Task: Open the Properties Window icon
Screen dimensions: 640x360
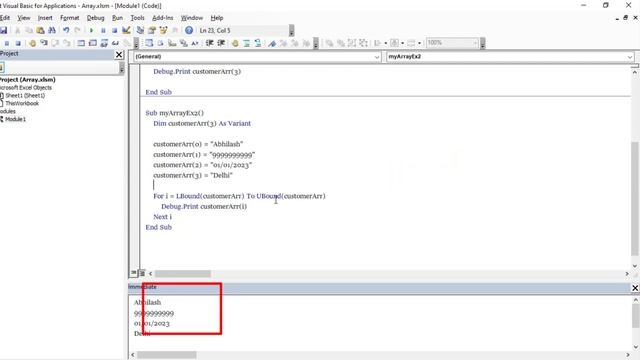Action: [152, 31]
